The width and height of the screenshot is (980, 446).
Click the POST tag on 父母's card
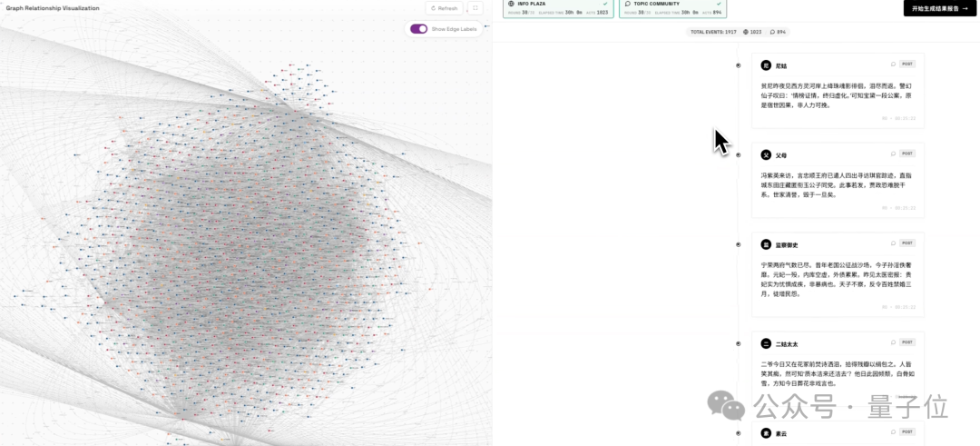click(907, 154)
